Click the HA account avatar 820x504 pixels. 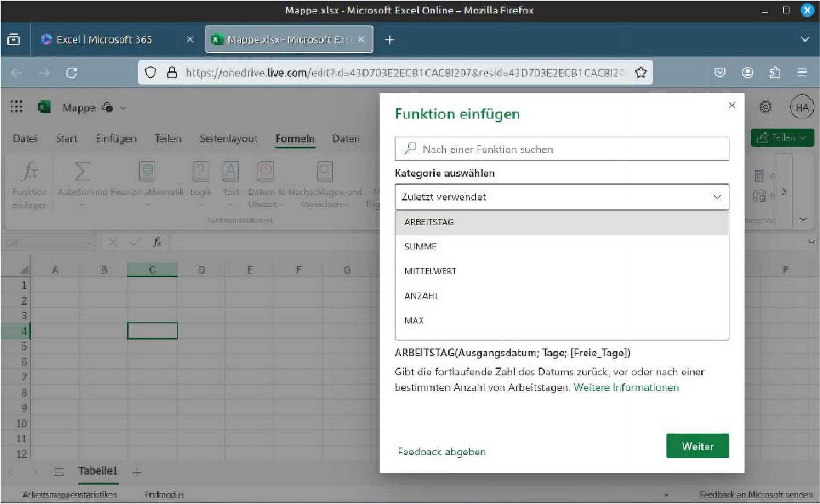pos(802,107)
